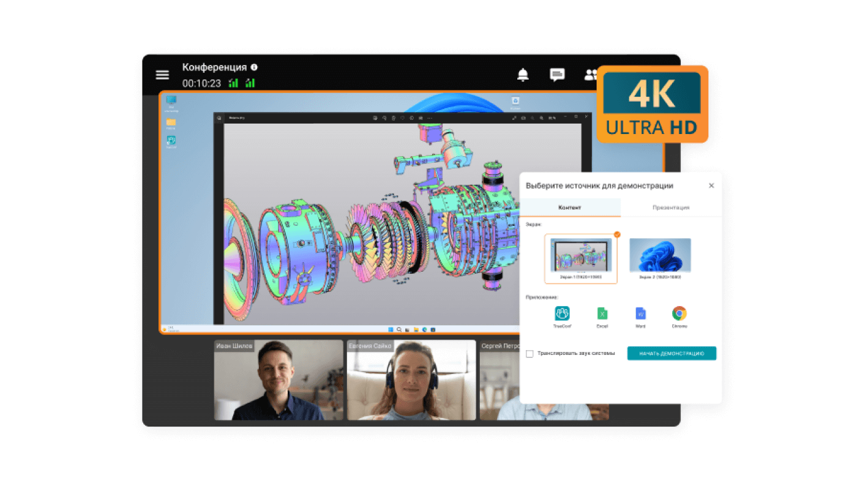The image size is (868, 489).
Task: Click the yellow folder on shared desktop
Action: 171,122
